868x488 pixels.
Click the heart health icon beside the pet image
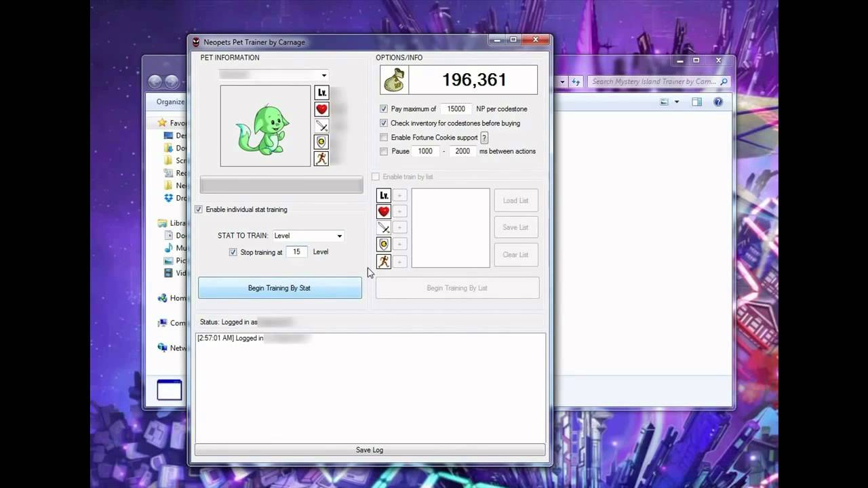click(x=321, y=108)
